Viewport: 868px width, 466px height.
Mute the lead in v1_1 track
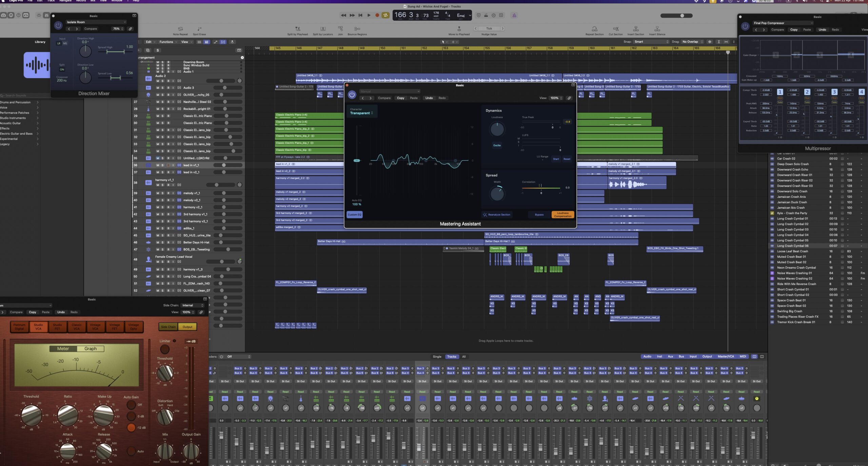point(158,165)
